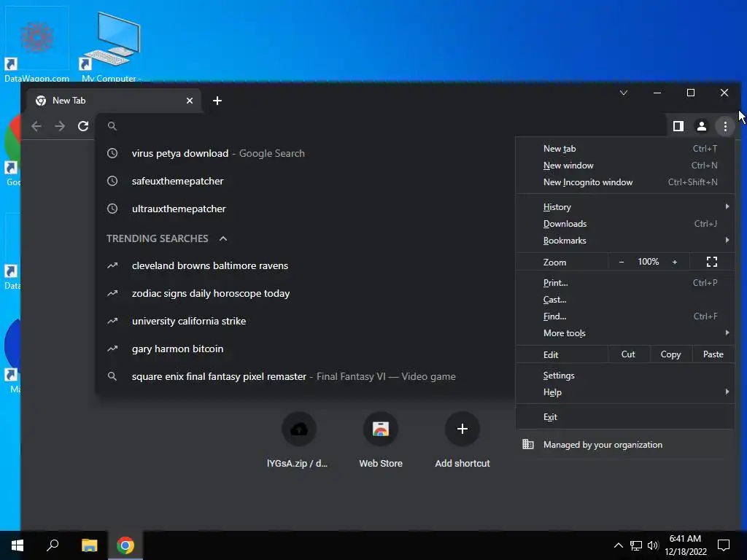
Task: Expand the History submenu
Action: coord(625,206)
